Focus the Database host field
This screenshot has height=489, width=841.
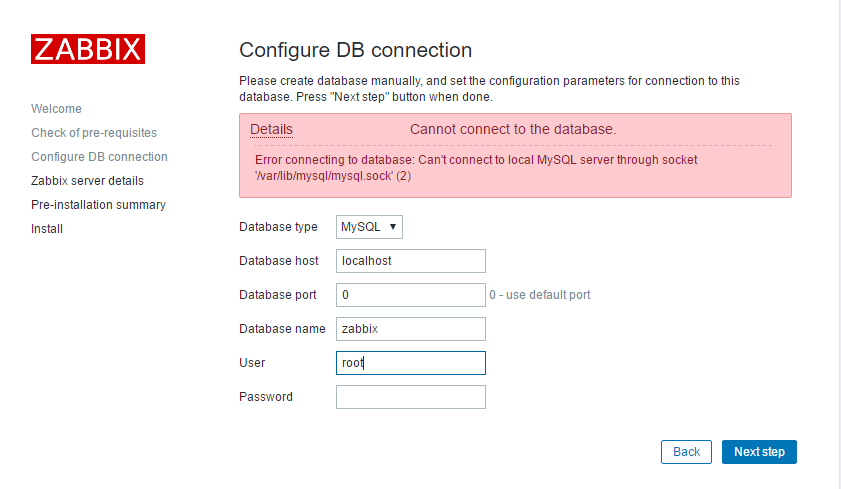coord(411,261)
